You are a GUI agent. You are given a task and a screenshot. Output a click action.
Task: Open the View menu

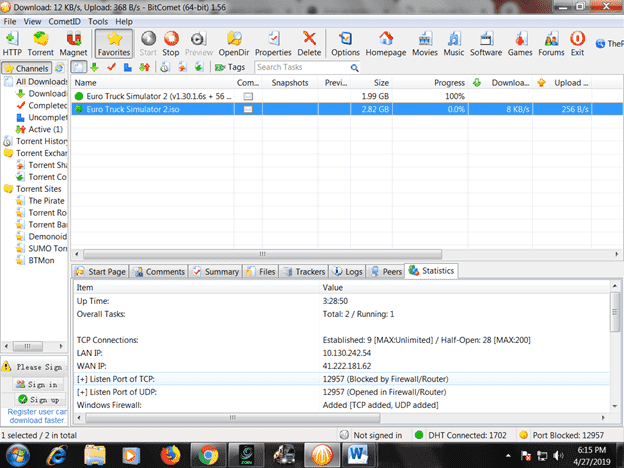coord(32,21)
